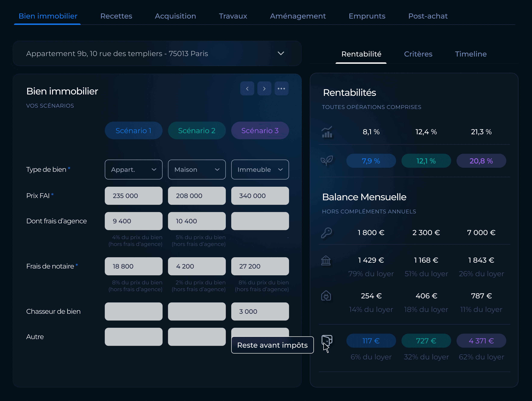Select Scénario 1
Viewport: 532px width, 401px height.
pos(134,131)
